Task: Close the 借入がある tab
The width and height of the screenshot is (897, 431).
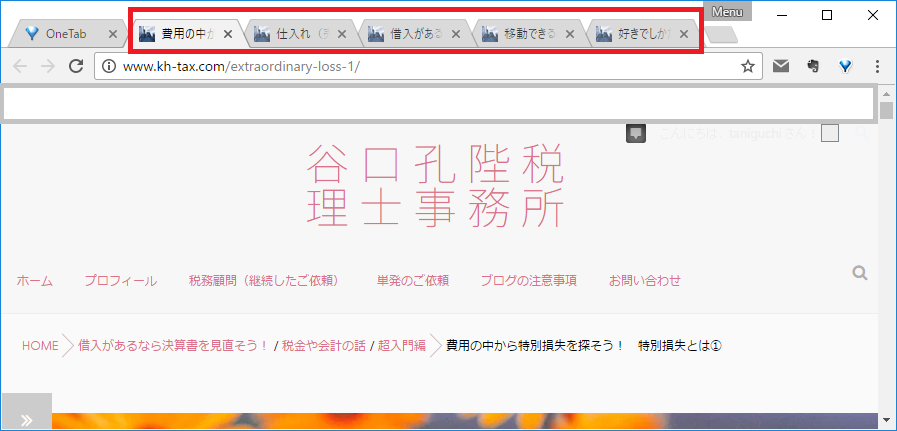Action: [x=456, y=34]
